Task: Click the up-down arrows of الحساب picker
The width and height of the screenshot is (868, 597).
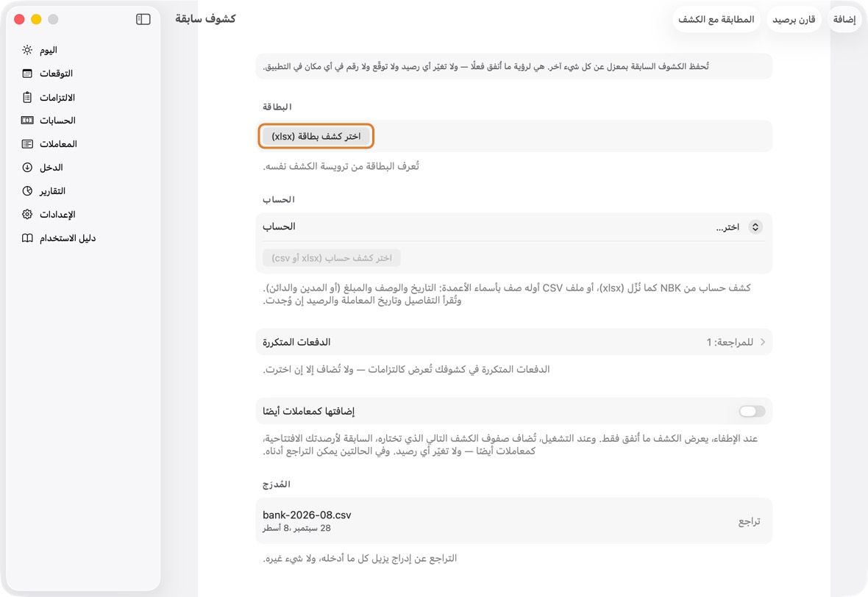Action: (x=755, y=227)
